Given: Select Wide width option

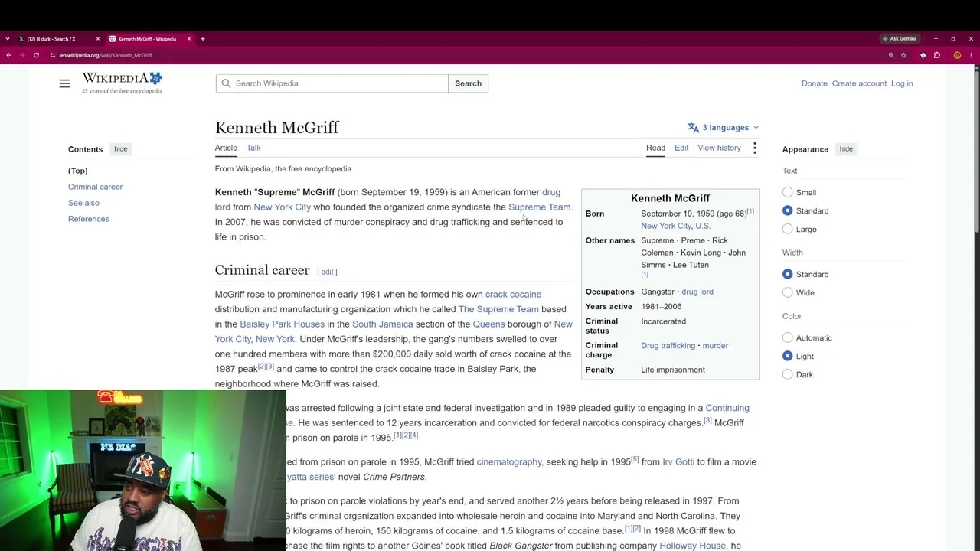Looking at the screenshot, I should click(x=787, y=292).
